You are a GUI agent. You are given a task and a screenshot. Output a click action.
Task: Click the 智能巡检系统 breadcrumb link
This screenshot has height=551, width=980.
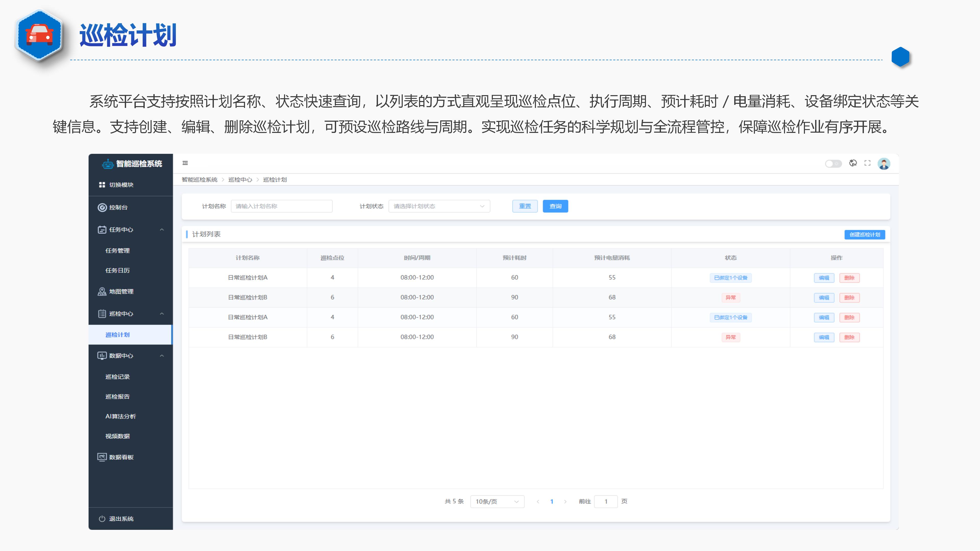[199, 180]
